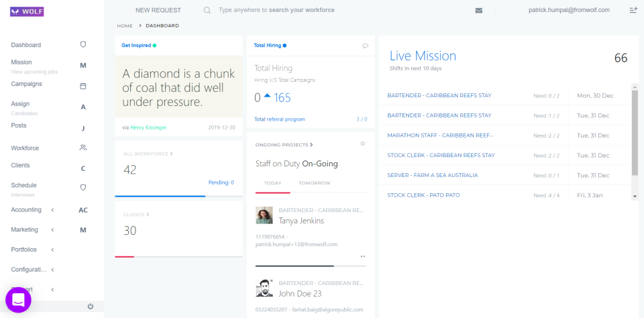Open the top-right menu lines icon
The width and height of the screenshot is (644, 318).
click(x=633, y=10)
